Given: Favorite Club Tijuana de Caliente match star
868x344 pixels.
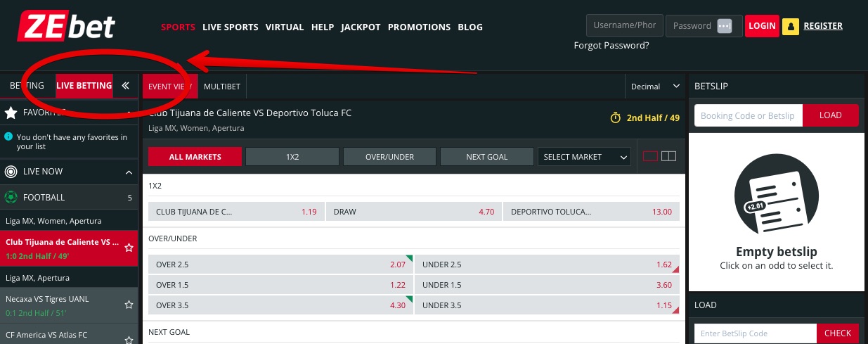Looking at the screenshot, I should coord(129,248).
